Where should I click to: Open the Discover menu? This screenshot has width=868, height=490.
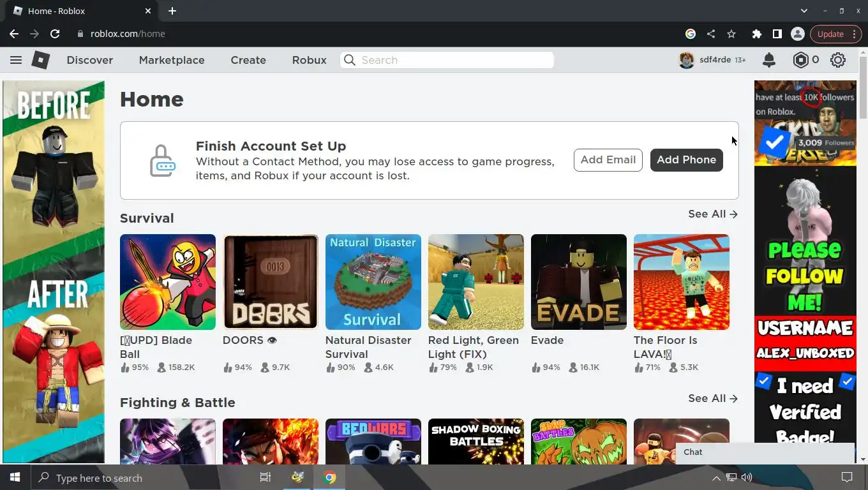[x=90, y=60]
